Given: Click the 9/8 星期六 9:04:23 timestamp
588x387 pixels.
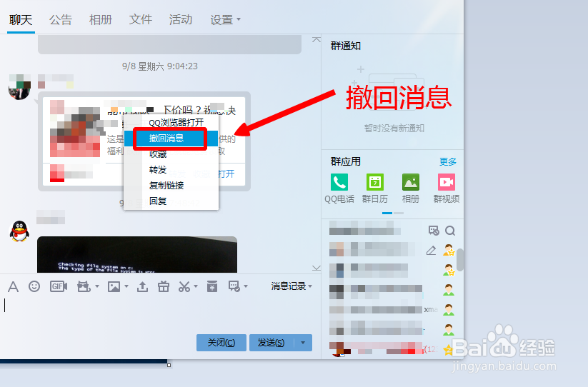Looking at the screenshot, I should coord(160,66).
